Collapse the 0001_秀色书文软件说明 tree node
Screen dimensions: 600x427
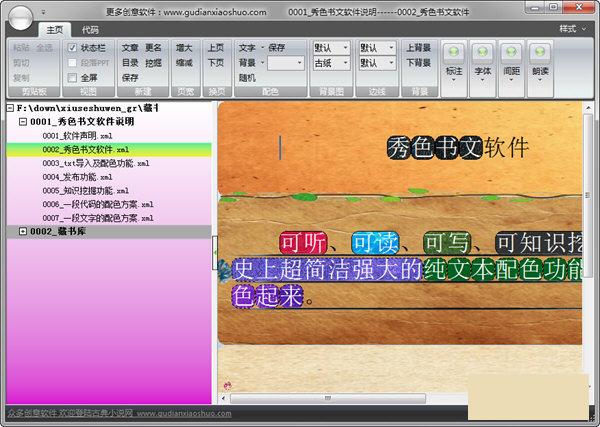pyautogui.click(x=23, y=121)
